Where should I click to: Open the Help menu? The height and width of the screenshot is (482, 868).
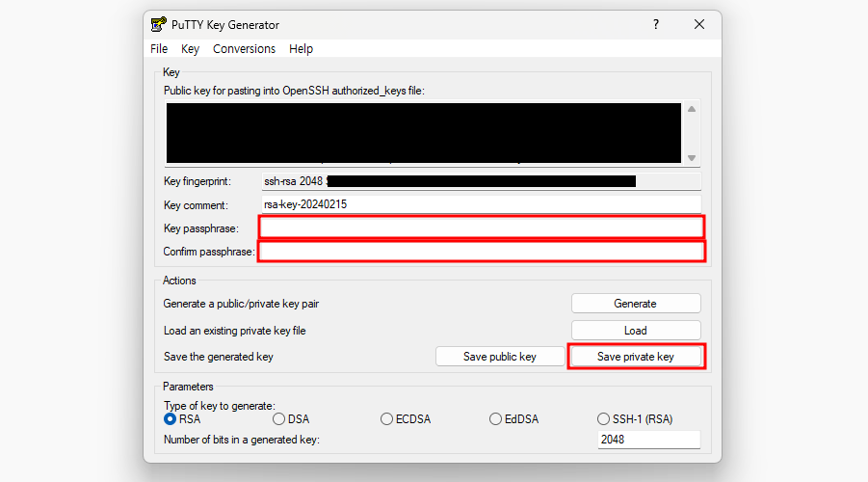[301, 49]
